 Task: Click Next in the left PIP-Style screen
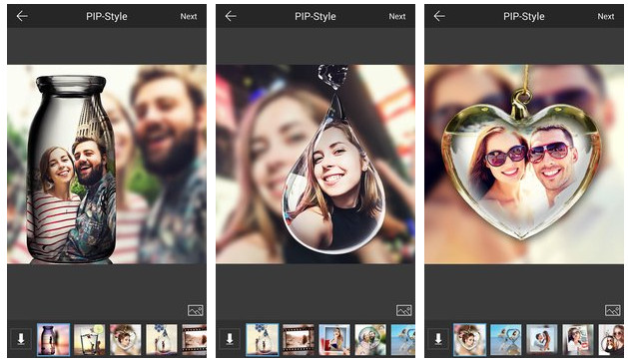(189, 16)
